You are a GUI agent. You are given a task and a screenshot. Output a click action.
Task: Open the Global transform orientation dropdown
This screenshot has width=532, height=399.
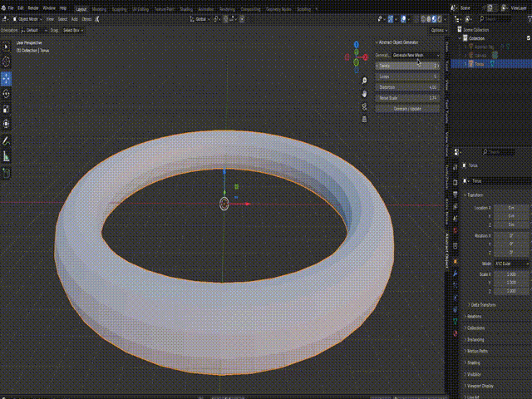(x=200, y=19)
